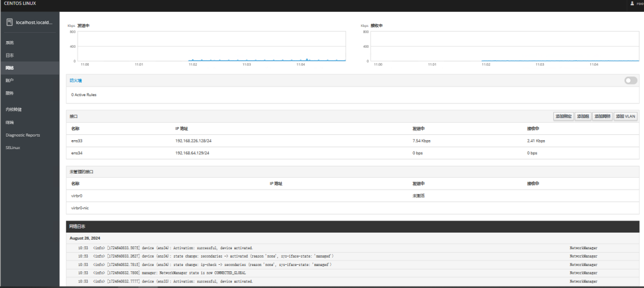Screen dimensions: 644x288
Task: Click the 7.54 Kbps sending value
Action: [422, 141]
